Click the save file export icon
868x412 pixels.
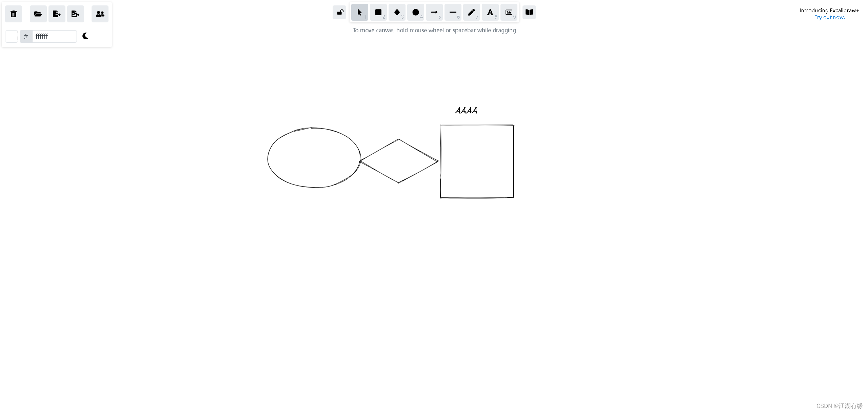pyautogui.click(x=57, y=14)
